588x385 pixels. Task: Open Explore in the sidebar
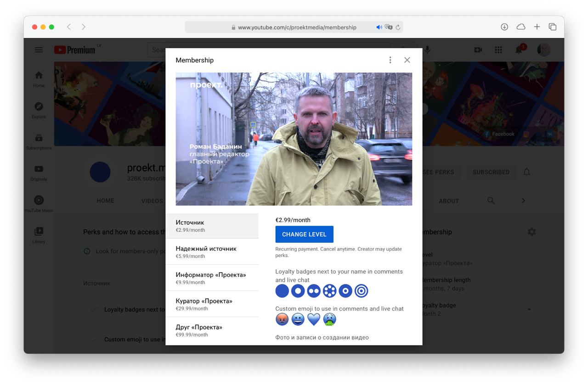tap(39, 110)
